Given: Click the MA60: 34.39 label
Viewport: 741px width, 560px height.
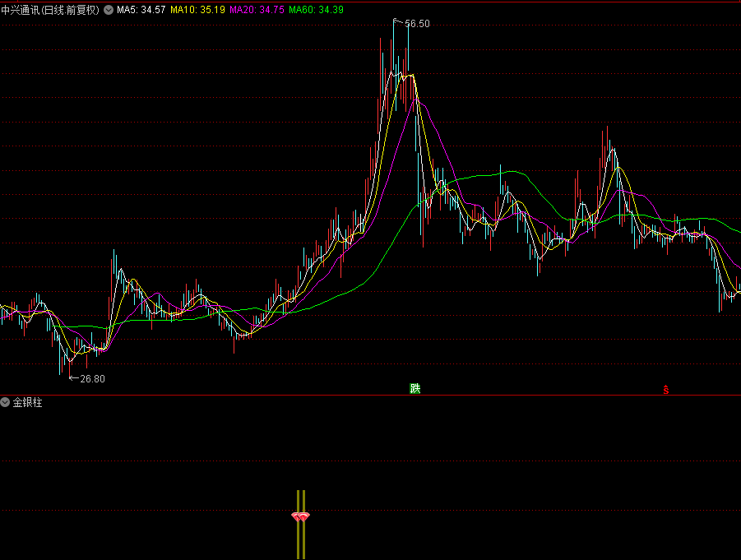Looking at the screenshot, I should [x=316, y=10].
